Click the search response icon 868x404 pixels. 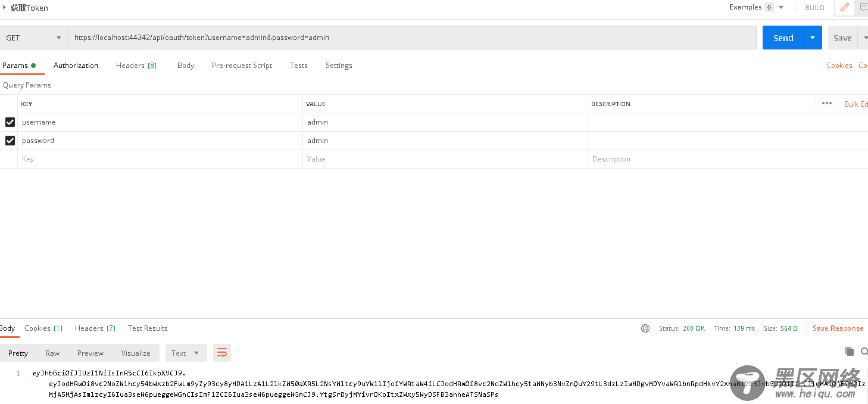pyautogui.click(x=864, y=352)
